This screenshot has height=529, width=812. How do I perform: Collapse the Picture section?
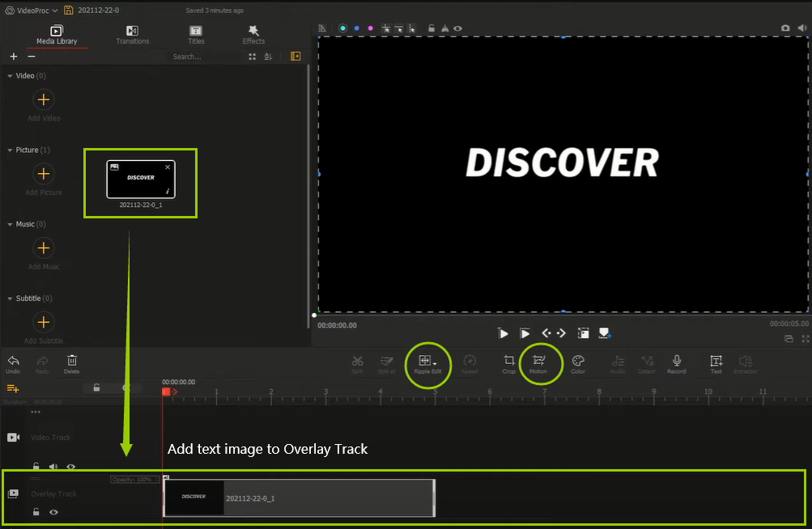click(x=10, y=150)
